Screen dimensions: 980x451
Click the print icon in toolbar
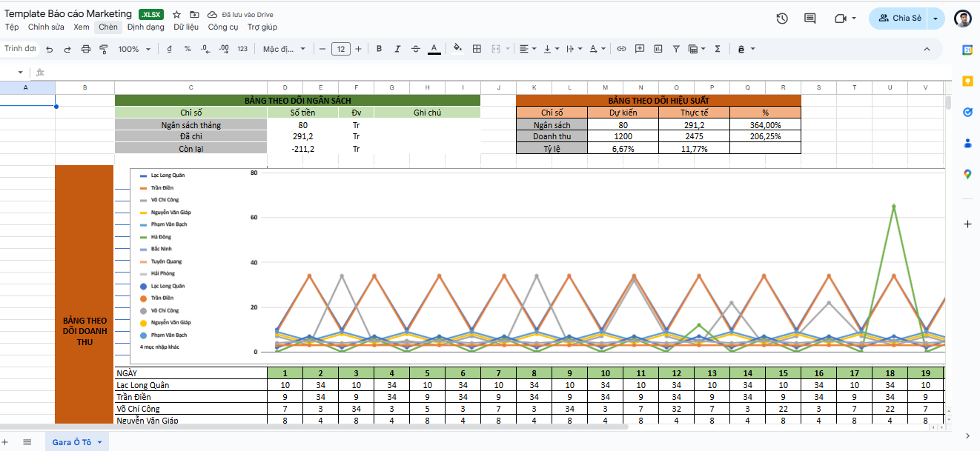[85, 49]
